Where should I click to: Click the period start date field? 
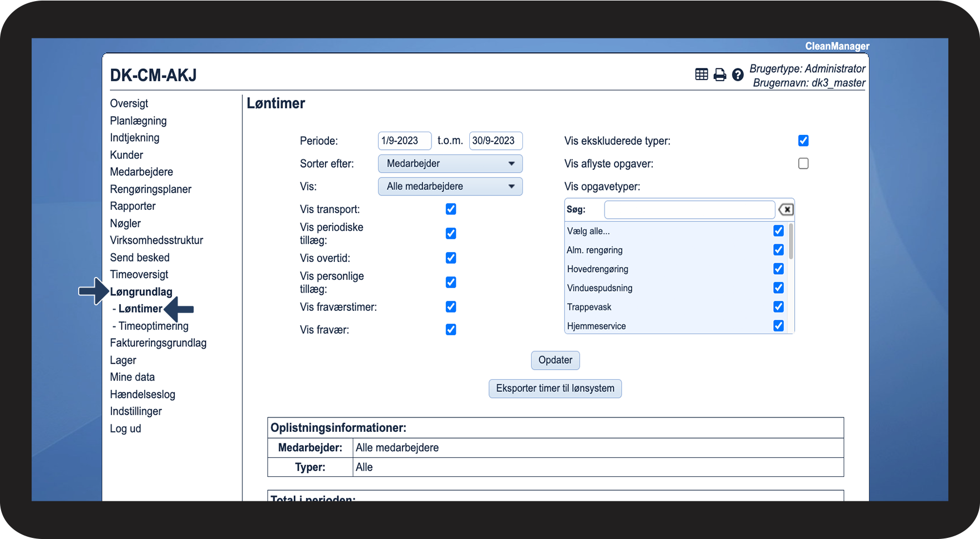coord(404,141)
